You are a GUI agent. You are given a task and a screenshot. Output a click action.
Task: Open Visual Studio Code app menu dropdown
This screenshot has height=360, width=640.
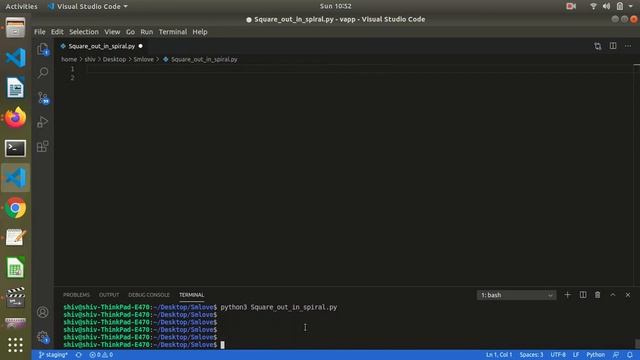point(88,6)
